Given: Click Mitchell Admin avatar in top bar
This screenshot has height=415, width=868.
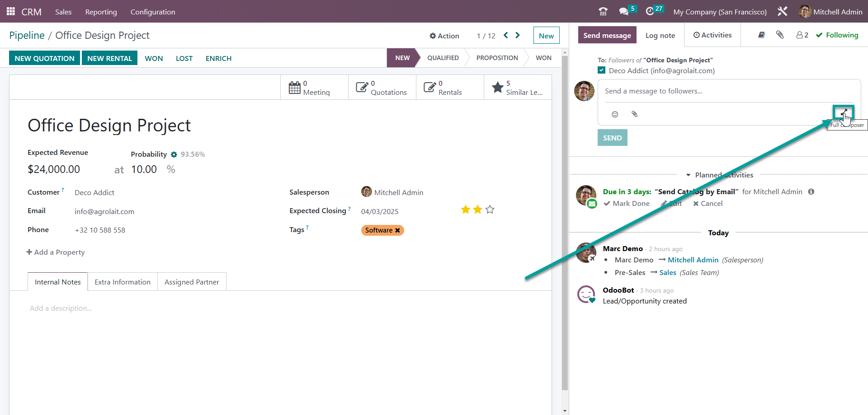Looking at the screenshot, I should 804,12.
